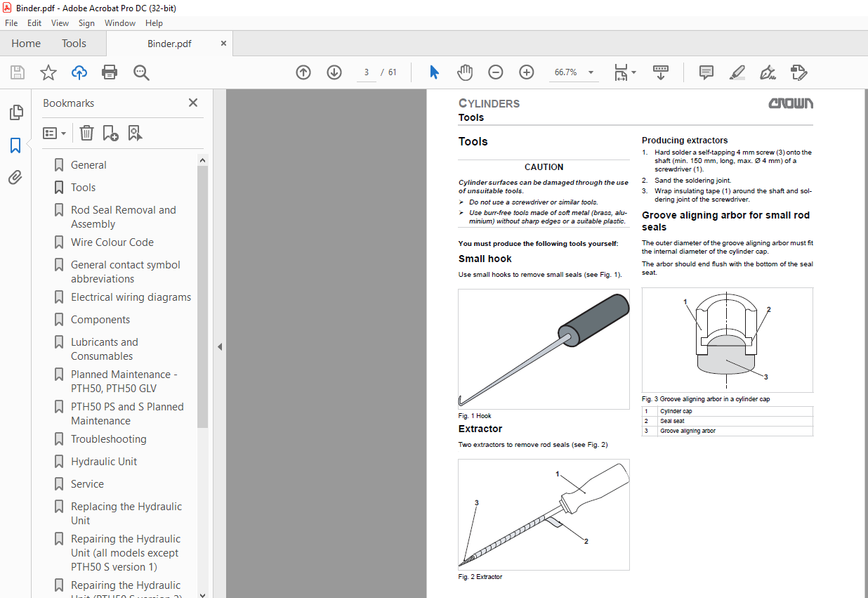This screenshot has height=598, width=868.
Task: Switch to the Tools tab
Action: (74, 44)
